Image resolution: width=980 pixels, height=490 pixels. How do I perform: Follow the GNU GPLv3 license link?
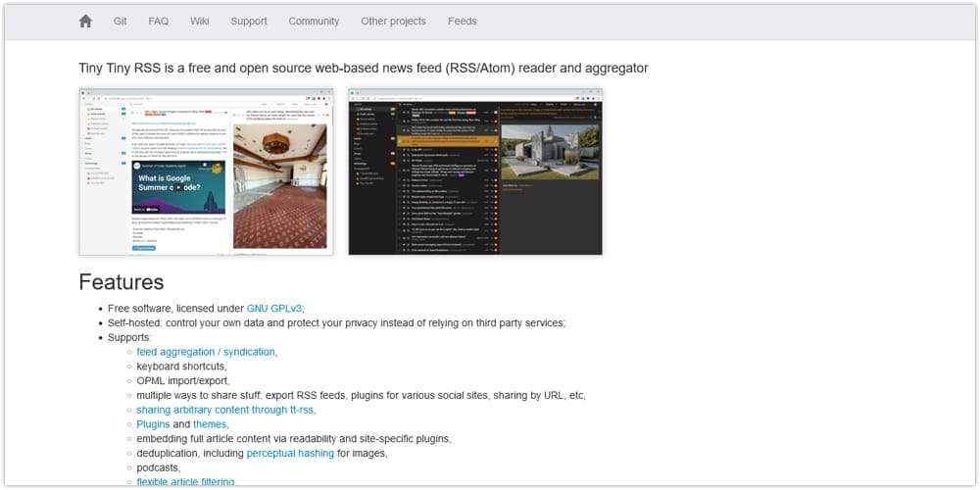[x=274, y=308]
